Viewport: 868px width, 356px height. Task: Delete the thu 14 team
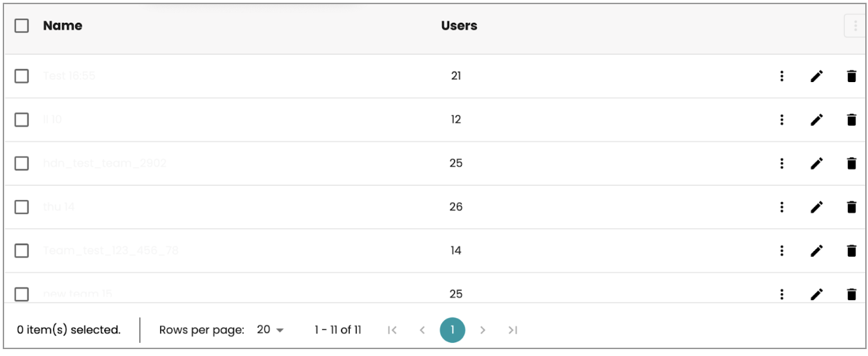click(x=851, y=207)
